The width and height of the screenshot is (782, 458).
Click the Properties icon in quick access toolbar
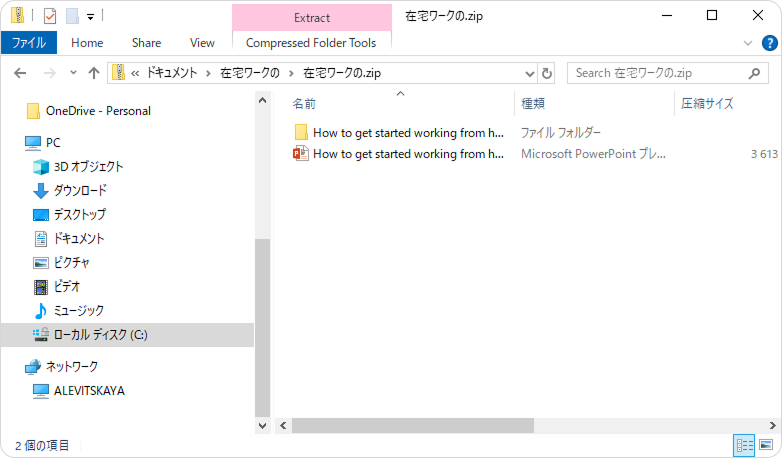[x=50, y=15]
